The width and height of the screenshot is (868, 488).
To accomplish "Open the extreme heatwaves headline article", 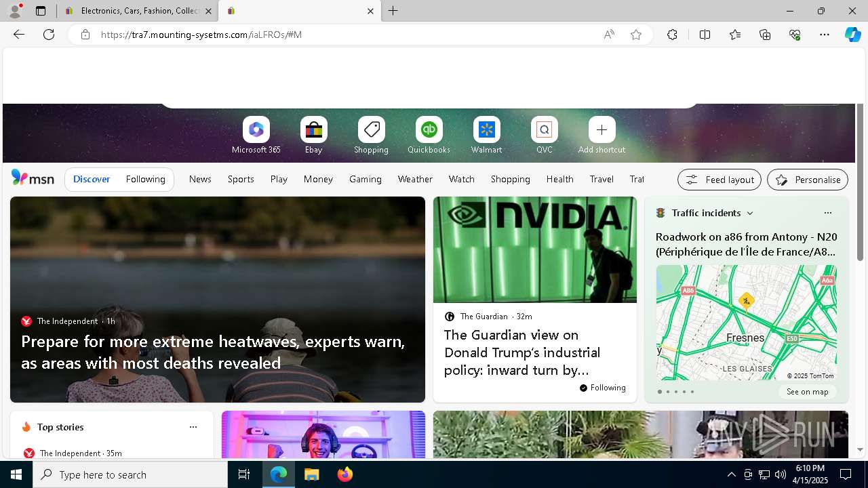I will (213, 352).
